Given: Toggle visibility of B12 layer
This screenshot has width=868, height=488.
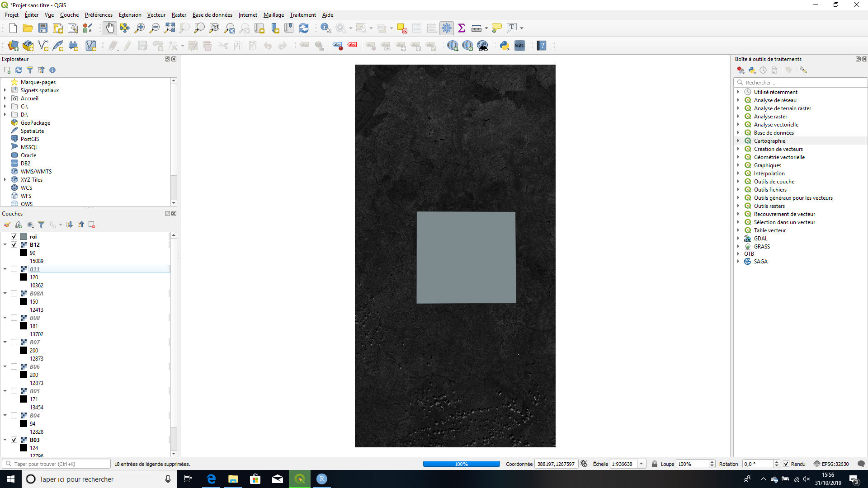Looking at the screenshot, I should 14,245.
